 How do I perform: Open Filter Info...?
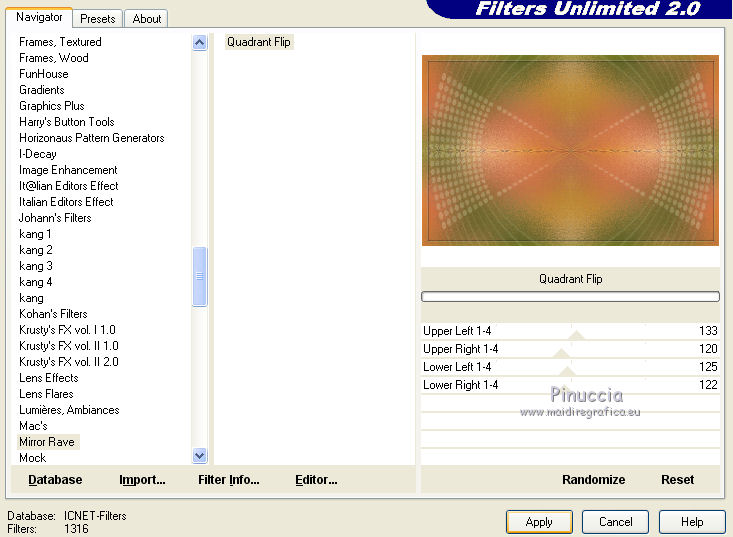click(229, 480)
